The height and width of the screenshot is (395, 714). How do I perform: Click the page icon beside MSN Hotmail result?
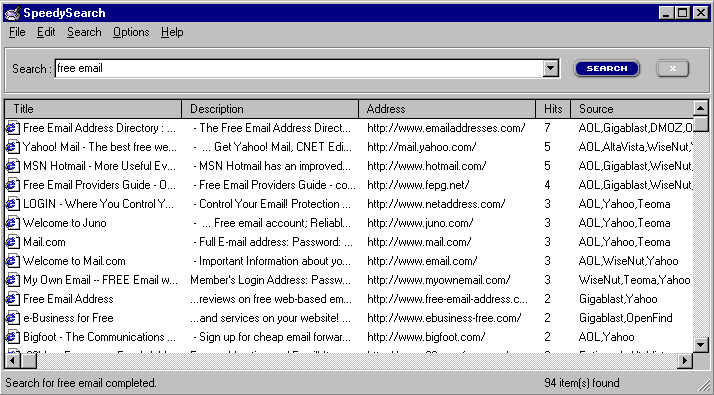13,166
